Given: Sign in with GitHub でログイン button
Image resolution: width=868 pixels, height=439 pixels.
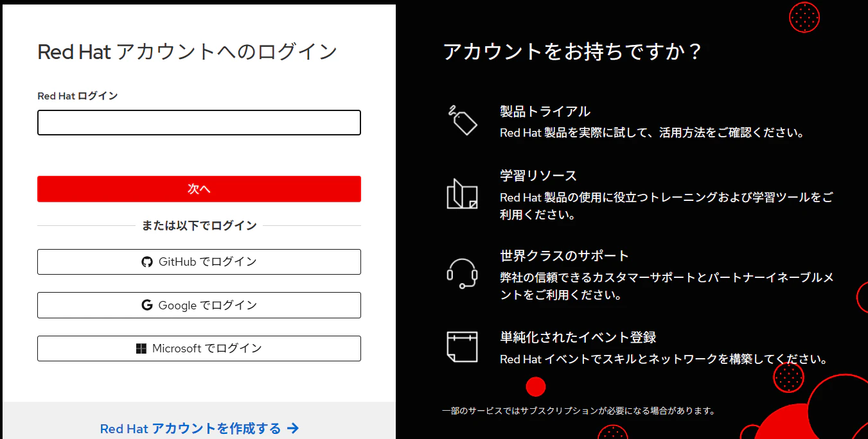Looking at the screenshot, I should [x=199, y=262].
